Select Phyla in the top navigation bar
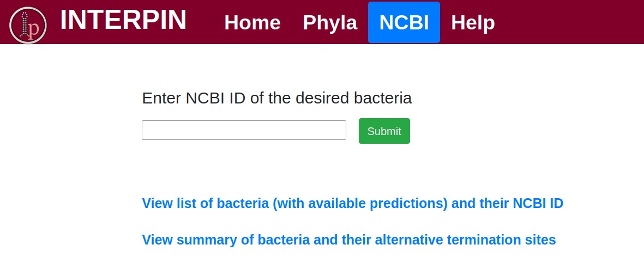 [330, 22]
